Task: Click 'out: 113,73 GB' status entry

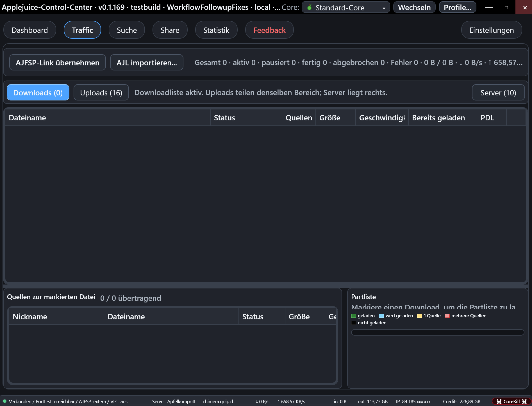Action: tap(373, 402)
